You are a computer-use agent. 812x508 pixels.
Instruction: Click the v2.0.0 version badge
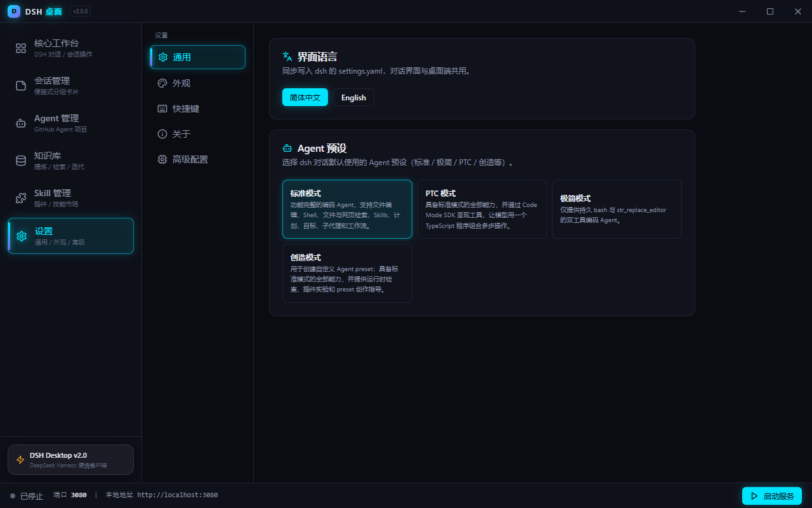[x=81, y=11]
